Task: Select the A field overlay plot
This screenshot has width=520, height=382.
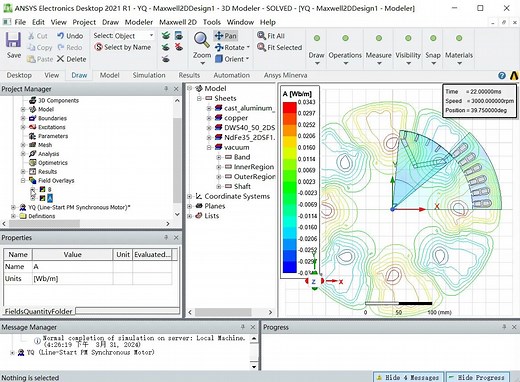Action: 49,198
